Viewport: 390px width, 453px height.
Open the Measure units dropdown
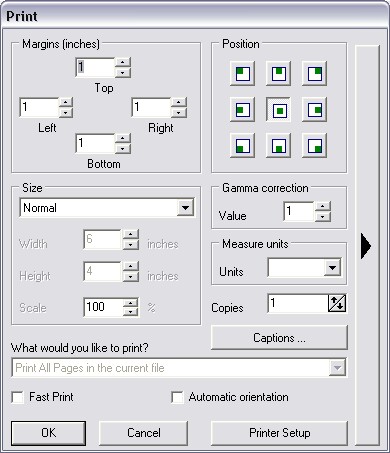click(x=332, y=268)
